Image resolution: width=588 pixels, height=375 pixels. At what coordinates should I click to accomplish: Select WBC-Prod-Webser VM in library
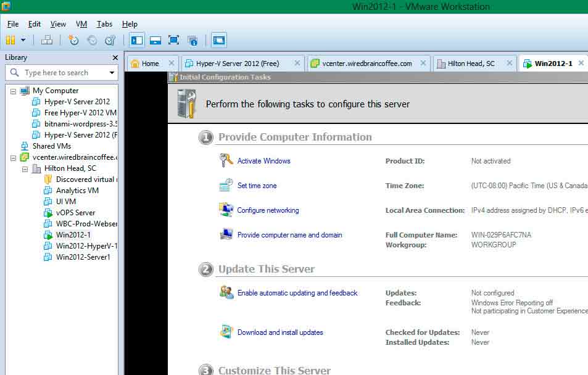(86, 223)
